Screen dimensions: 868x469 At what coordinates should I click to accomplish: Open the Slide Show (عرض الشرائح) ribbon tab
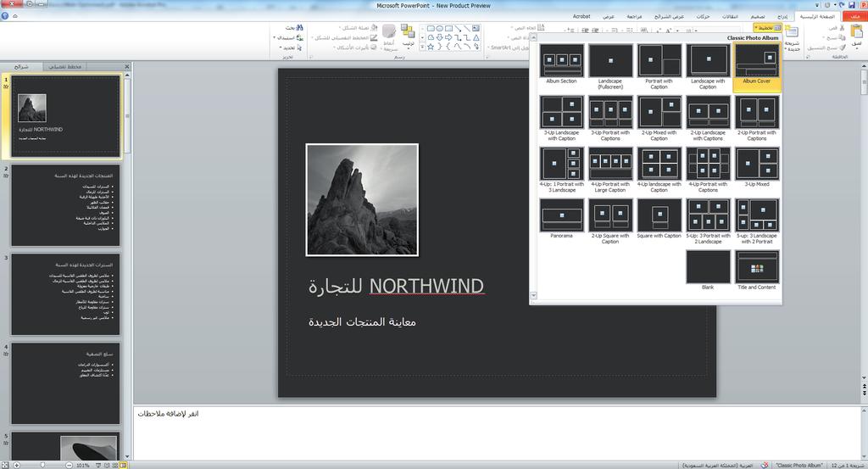[x=669, y=17]
